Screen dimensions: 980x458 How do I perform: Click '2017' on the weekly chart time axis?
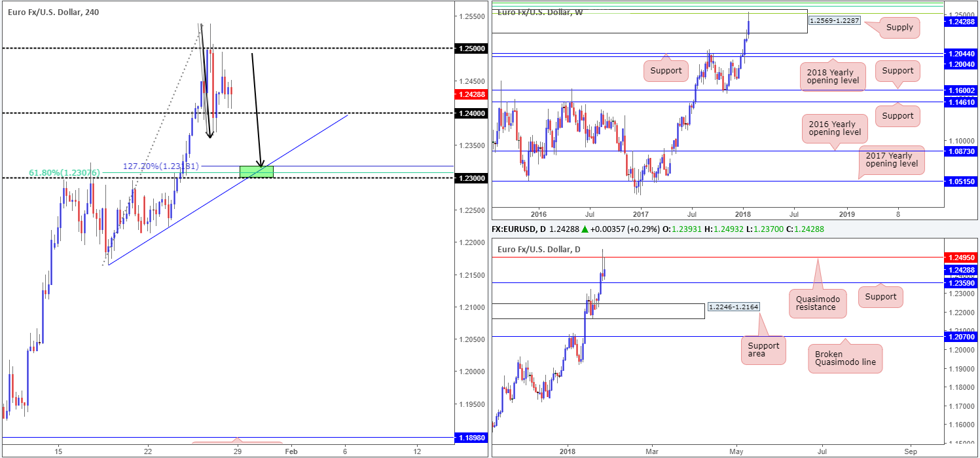tap(640, 214)
